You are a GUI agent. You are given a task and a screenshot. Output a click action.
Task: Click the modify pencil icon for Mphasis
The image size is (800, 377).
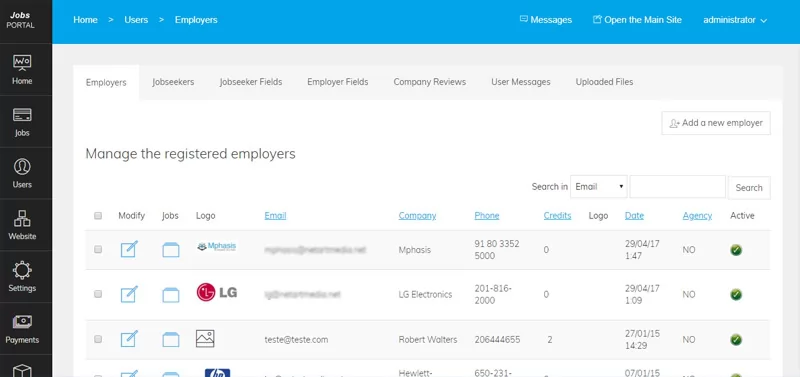tap(129, 249)
